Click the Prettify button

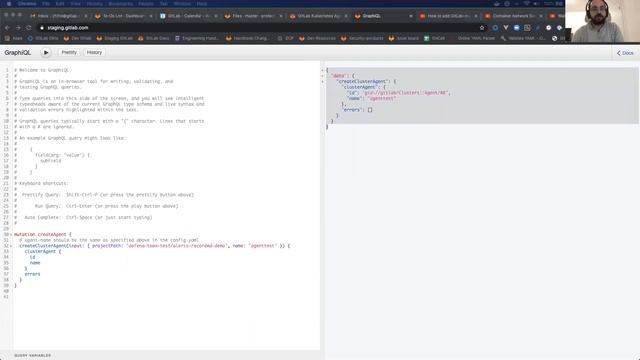coord(69,53)
